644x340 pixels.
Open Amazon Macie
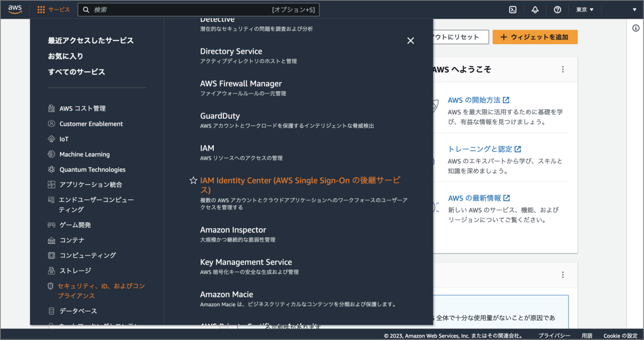(226, 294)
